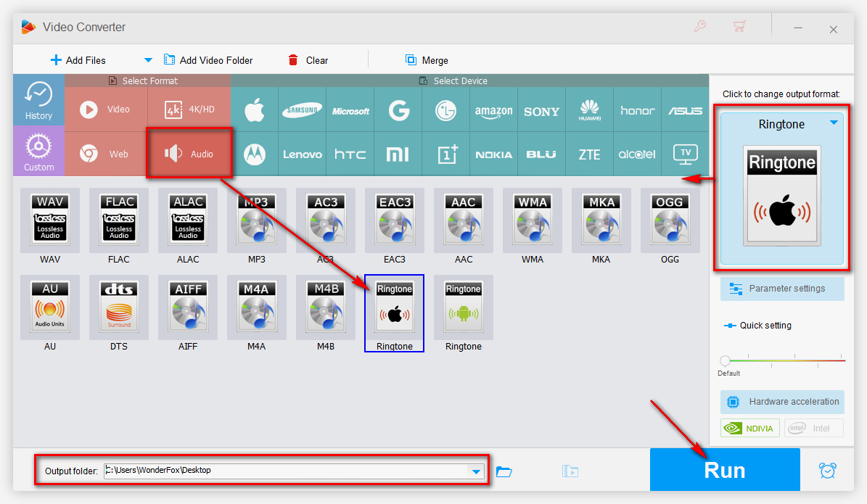Pick the M4B audiobook format

(x=326, y=307)
